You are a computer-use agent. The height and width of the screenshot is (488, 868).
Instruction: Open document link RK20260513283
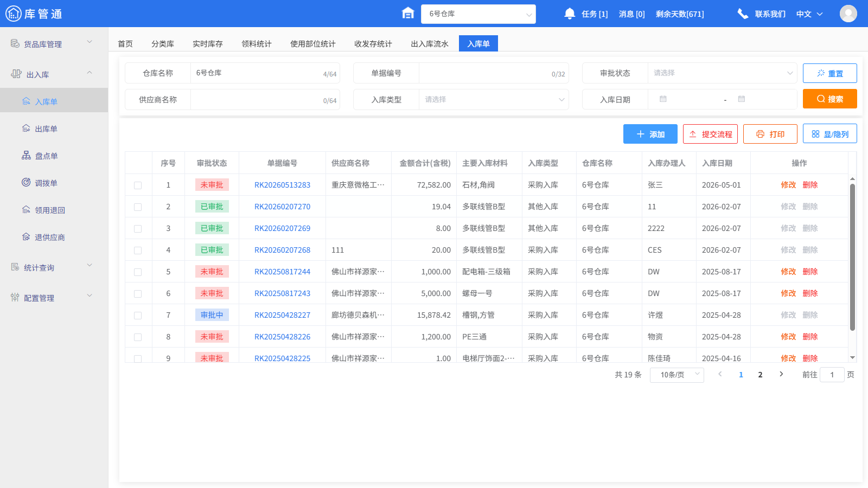282,185
